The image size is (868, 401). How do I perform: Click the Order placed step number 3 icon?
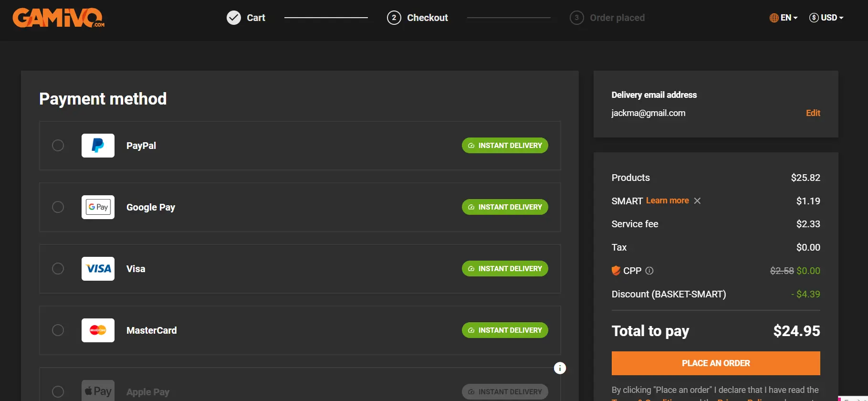[577, 18]
